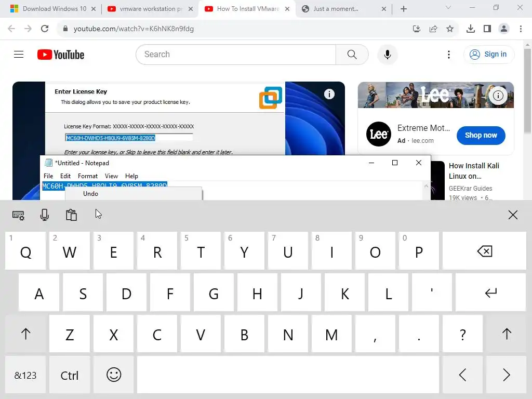
Task: Click the Lee ad info icon
Action: (x=498, y=96)
